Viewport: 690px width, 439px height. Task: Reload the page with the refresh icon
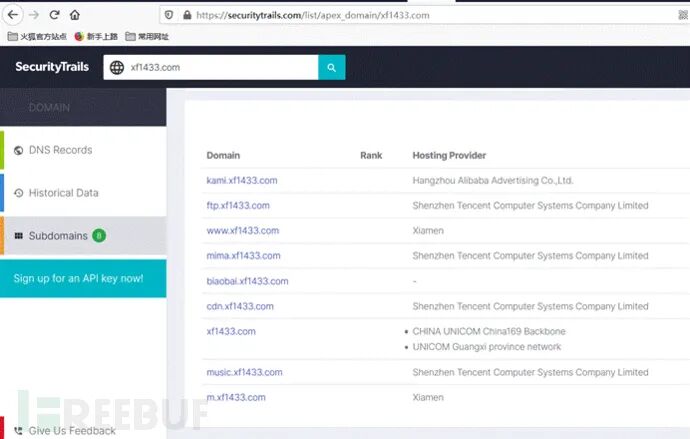coord(54,15)
